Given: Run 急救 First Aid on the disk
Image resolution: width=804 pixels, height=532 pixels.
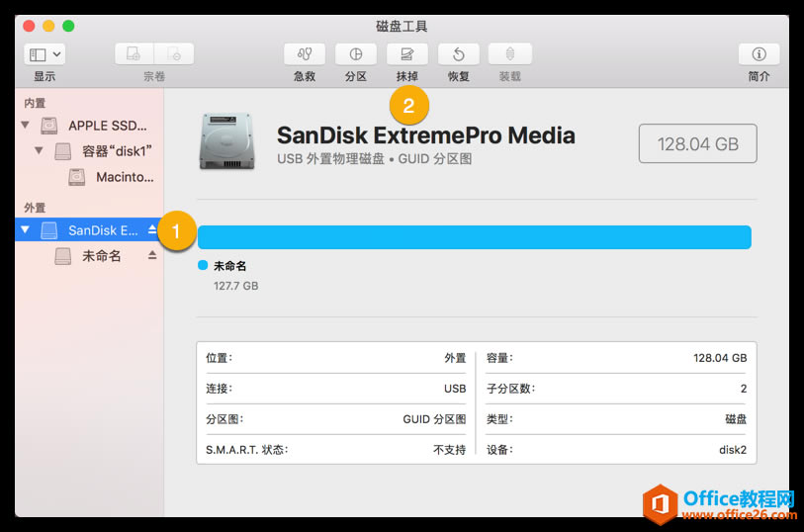Looking at the screenshot, I should (x=305, y=54).
